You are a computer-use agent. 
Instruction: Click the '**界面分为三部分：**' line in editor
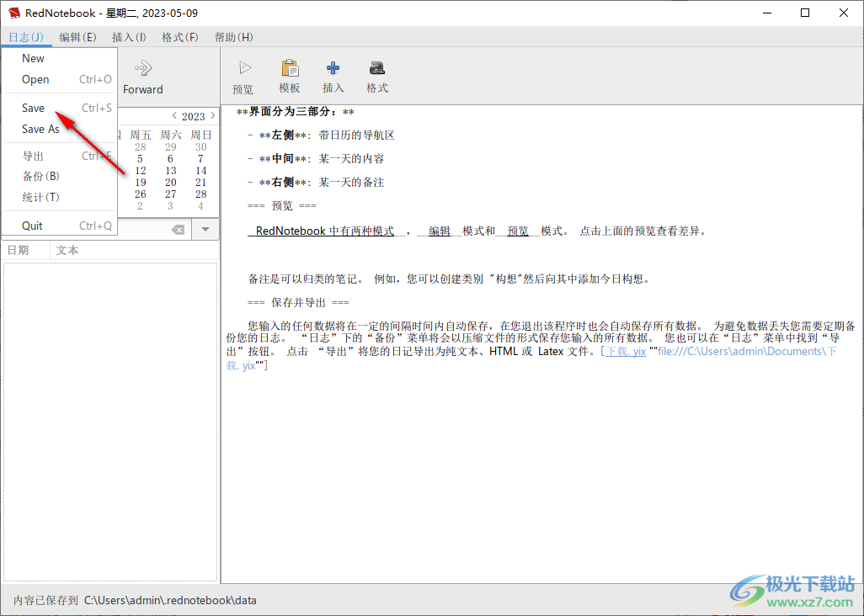pos(296,112)
